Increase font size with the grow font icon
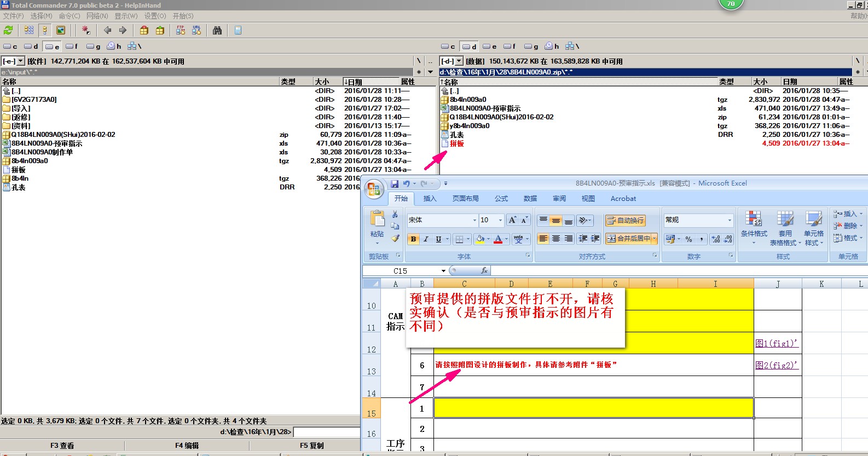The width and height of the screenshot is (868, 456). click(512, 220)
